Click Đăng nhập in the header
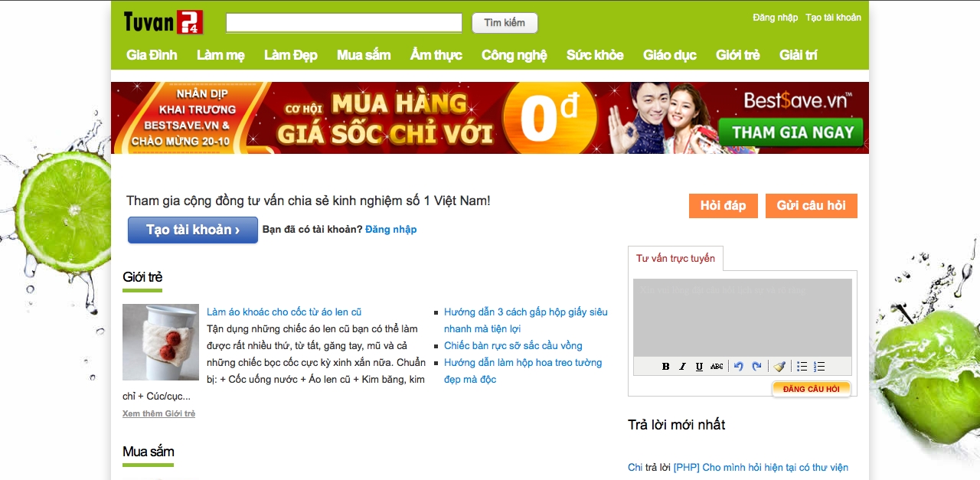The height and width of the screenshot is (480, 980). tap(776, 18)
